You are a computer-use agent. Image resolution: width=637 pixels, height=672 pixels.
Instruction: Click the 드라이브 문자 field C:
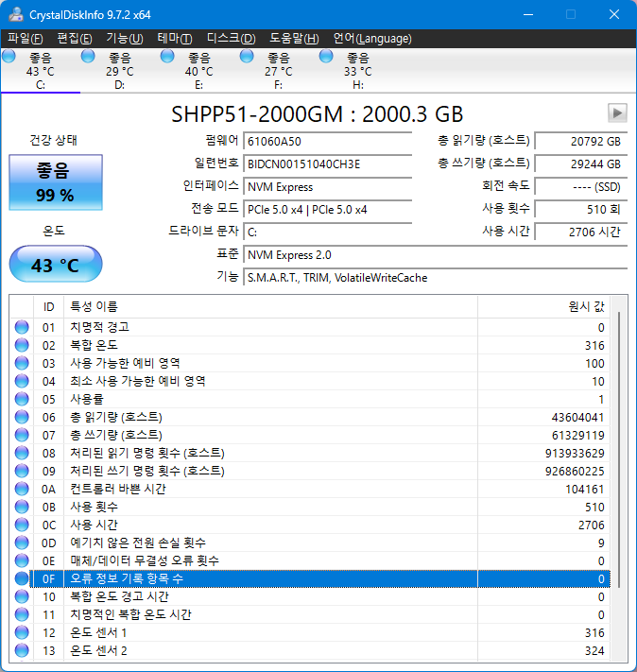click(328, 232)
